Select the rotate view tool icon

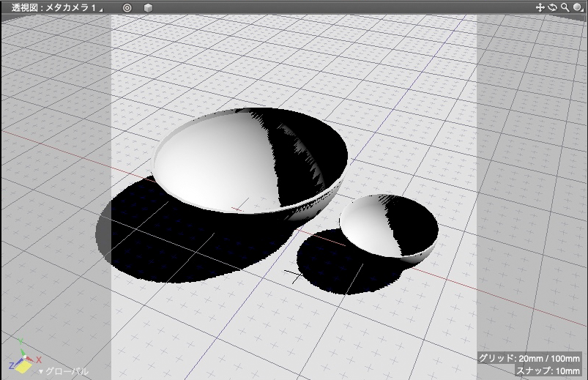coord(552,7)
